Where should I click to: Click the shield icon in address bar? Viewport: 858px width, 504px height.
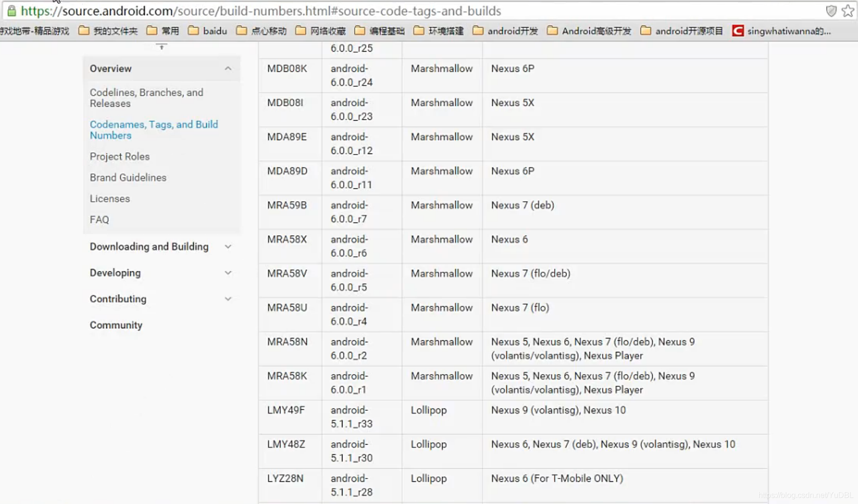[x=831, y=11]
